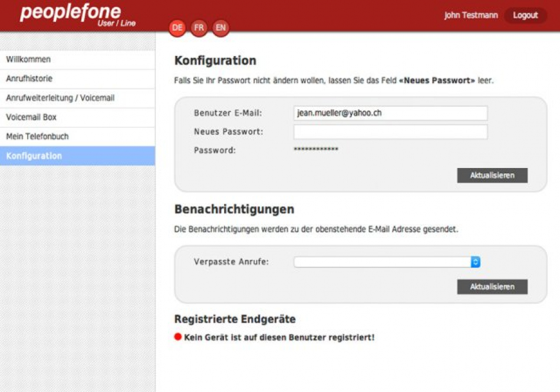
Task: Open Mein Telefonbuch
Action: click(x=77, y=137)
